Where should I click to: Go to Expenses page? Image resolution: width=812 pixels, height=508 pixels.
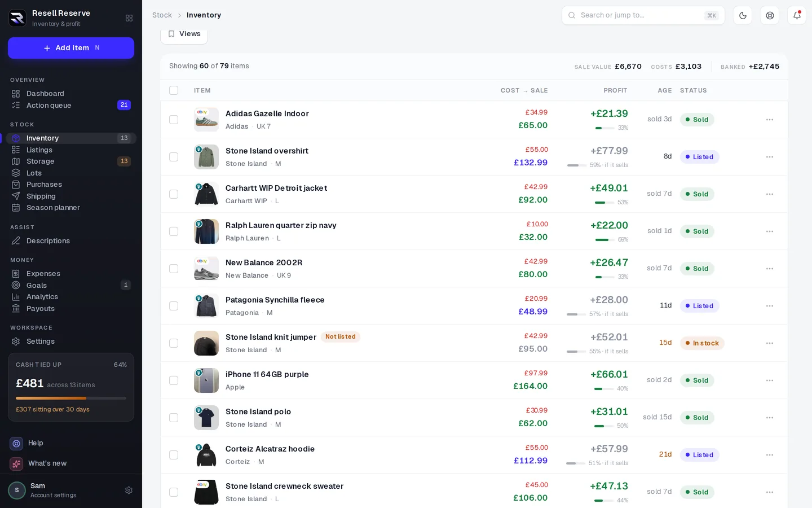[71, 274]
